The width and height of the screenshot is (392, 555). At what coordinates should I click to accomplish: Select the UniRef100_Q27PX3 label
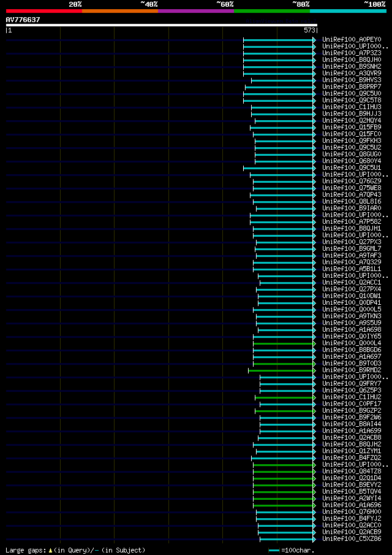352,242
